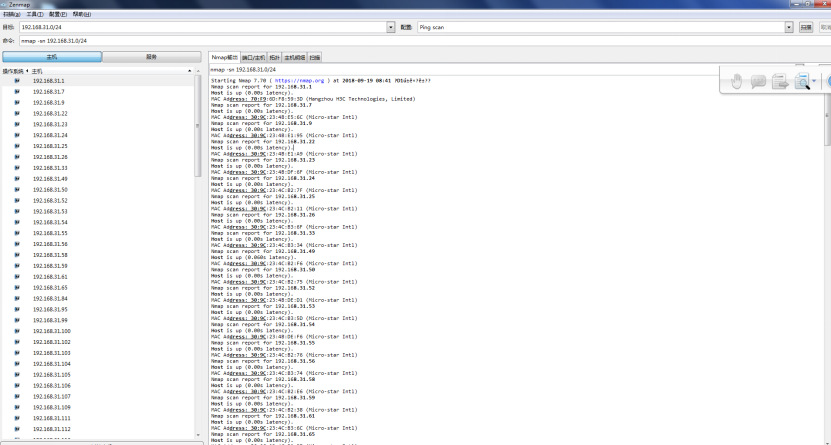
Task: Focus the 目标 target input field
Action: pos(203,27)
